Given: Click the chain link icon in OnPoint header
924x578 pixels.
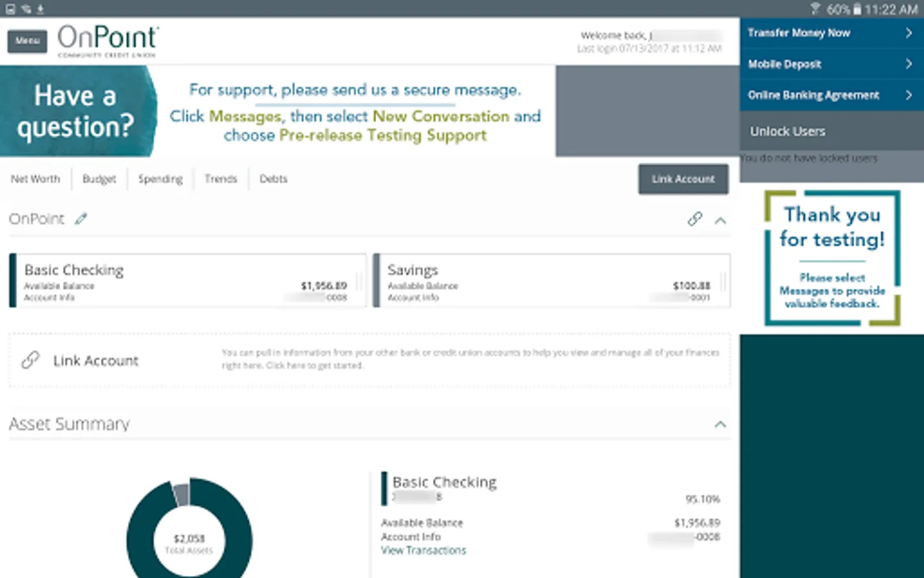Looking at the screenshot, I should (695, 219).
